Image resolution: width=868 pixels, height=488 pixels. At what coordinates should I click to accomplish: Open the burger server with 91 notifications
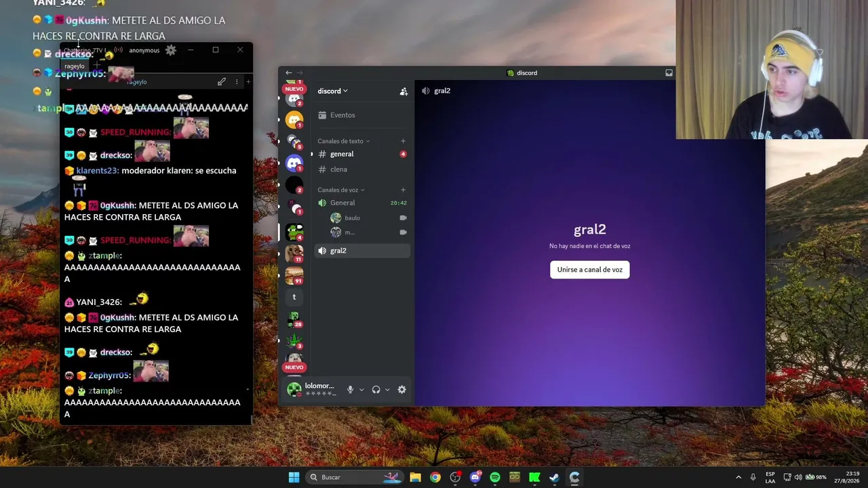coord(294,275)
